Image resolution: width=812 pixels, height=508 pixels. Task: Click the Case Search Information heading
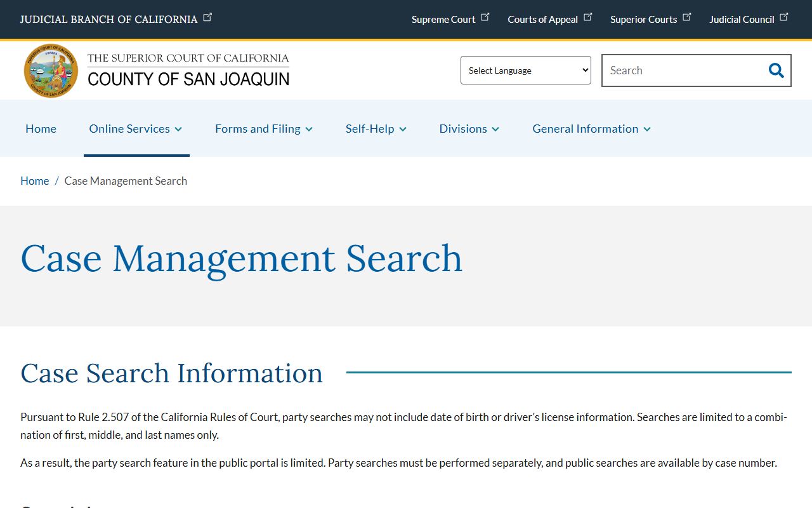tap(171, 373)
